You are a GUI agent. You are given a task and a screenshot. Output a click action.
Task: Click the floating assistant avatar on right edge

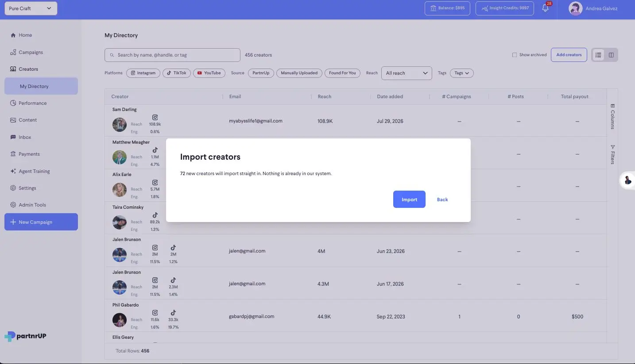click(627, 180)
